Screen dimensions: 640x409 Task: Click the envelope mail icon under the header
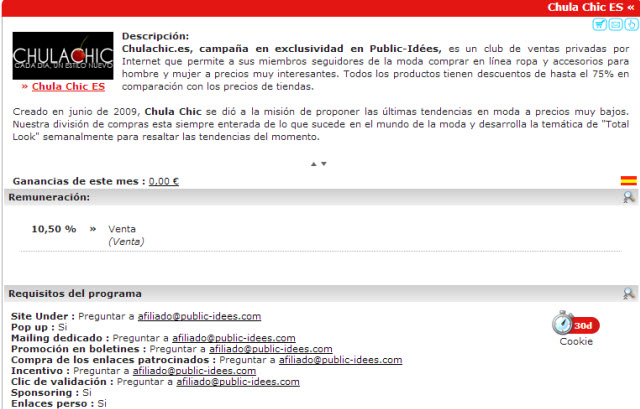[x=615, y=24]
